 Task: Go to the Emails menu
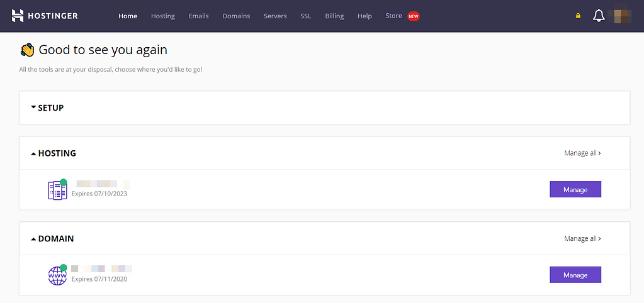tap(198, 16)
